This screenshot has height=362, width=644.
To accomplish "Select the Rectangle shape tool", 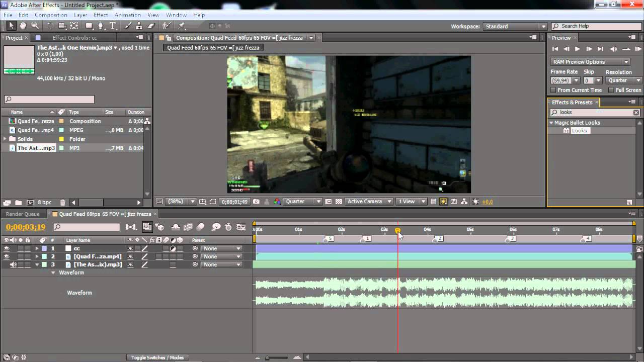I will click(89, 26).
